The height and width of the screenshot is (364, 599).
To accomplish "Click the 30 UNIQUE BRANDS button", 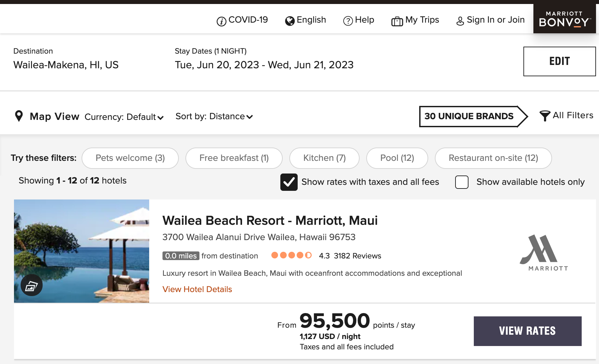I will click(x=473, y=116).
